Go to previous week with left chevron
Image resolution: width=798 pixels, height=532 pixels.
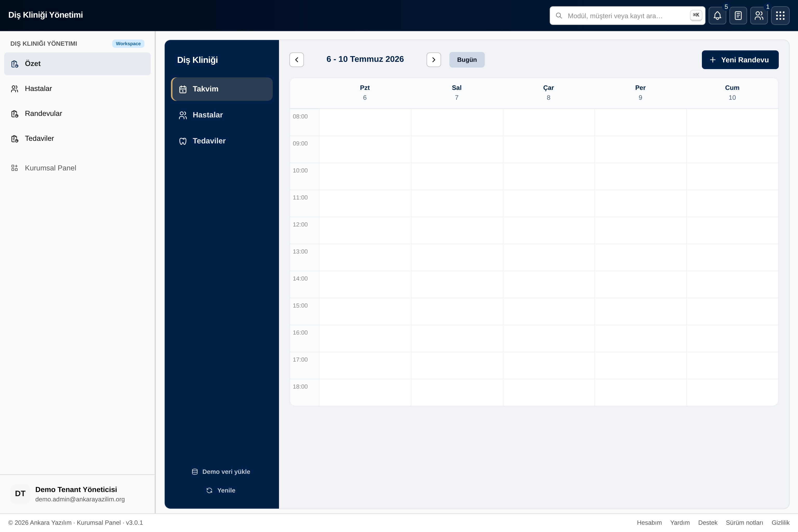pos(297,60)
